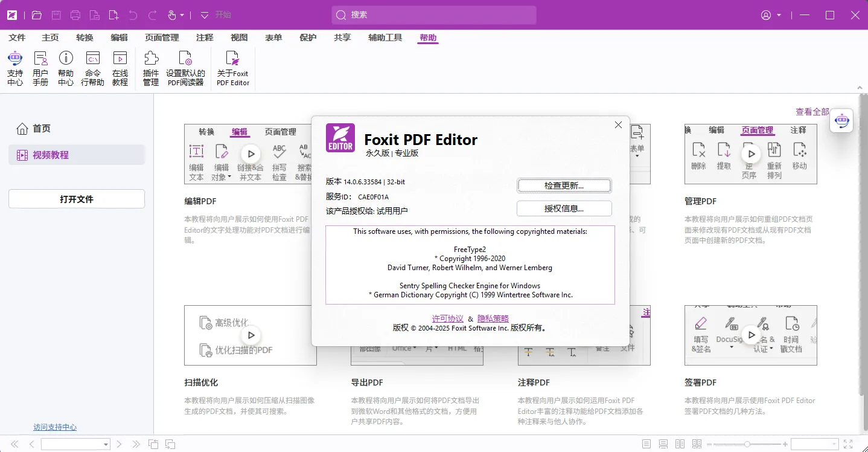
Task: Close the About Foxit PDF Editor dialog
Action: pyautogui.click(x=618, y=125)
